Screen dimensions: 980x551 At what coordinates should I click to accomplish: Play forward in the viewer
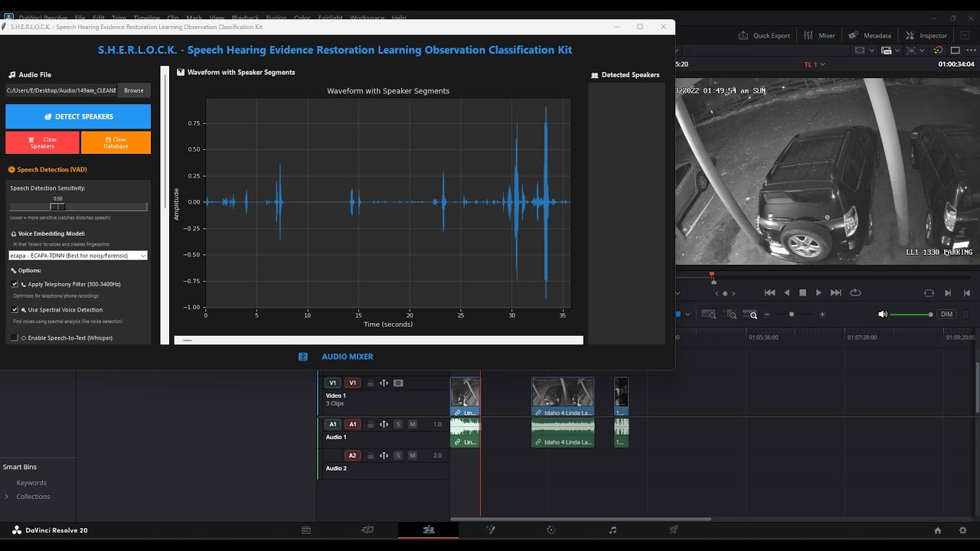point(818,292)
